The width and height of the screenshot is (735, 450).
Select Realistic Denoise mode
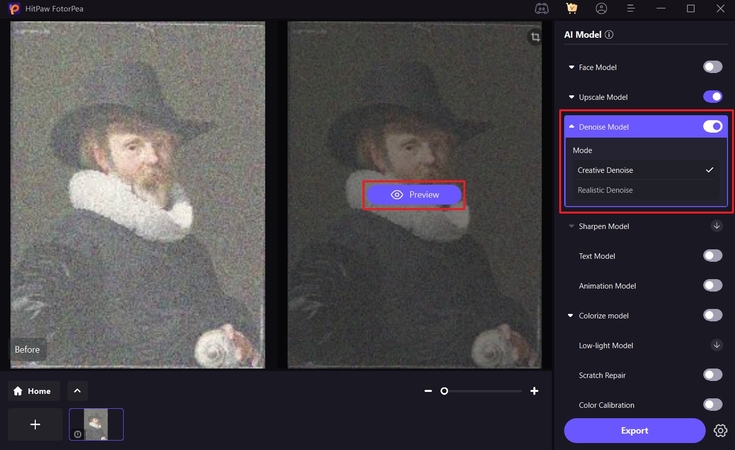coord(645,190)
